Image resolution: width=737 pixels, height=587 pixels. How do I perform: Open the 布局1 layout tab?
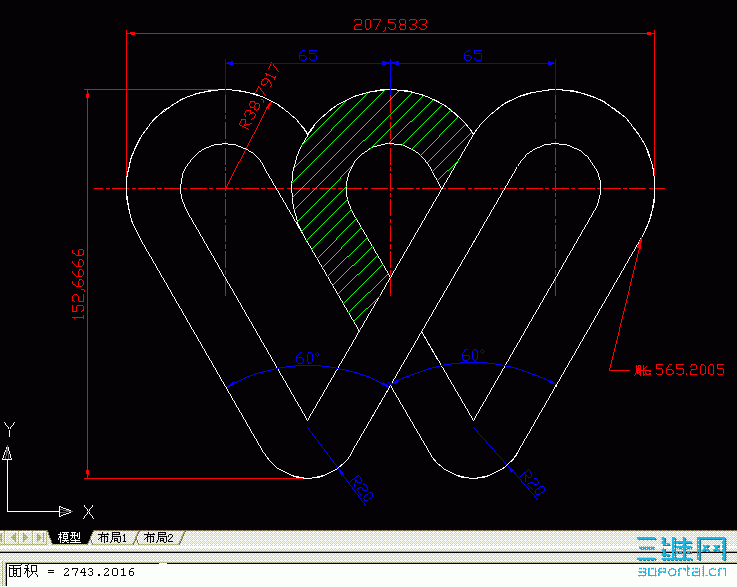pos(112,537)
